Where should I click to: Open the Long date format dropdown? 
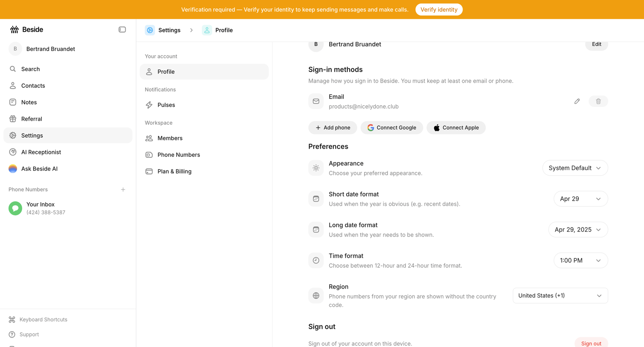pyautogui.click(x=578, y=230)
